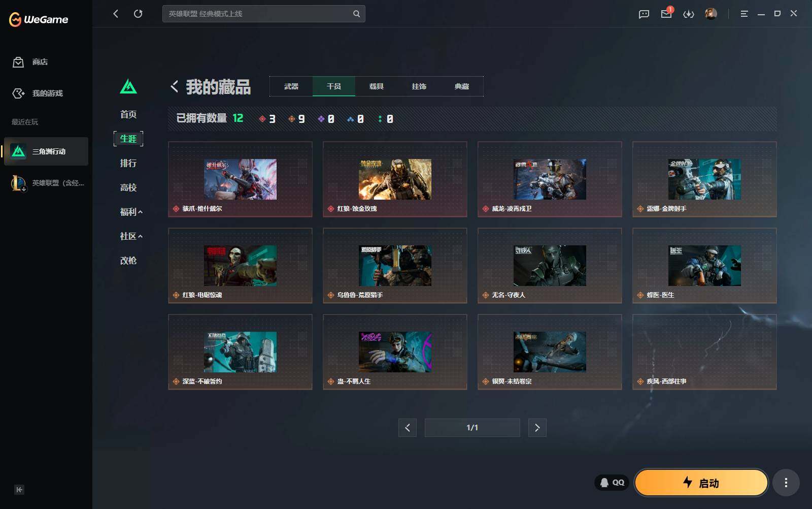Click the 已拥有数量 12 count text
The image size is (812, 509).
coord(210,118)
